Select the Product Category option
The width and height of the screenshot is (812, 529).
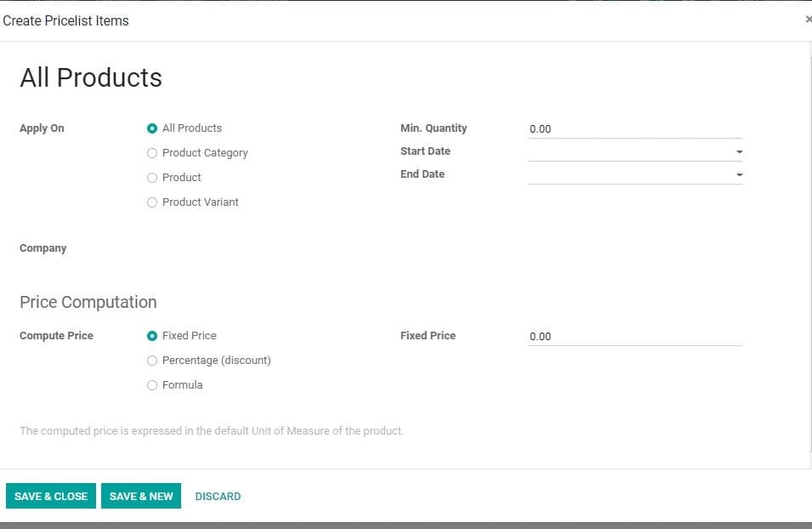click(152, 153)
